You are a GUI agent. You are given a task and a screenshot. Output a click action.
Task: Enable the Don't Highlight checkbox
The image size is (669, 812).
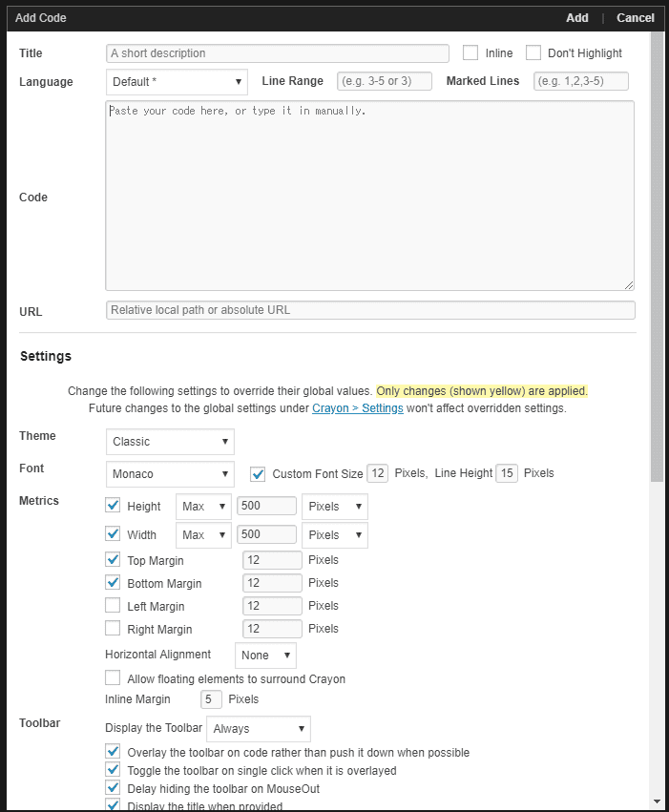[x=533, y=52]
